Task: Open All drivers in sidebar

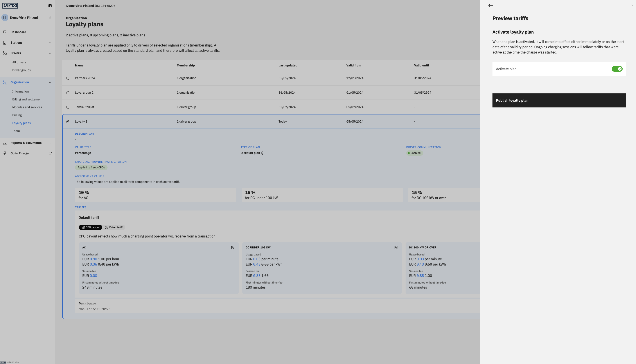Action: (19, 62)
